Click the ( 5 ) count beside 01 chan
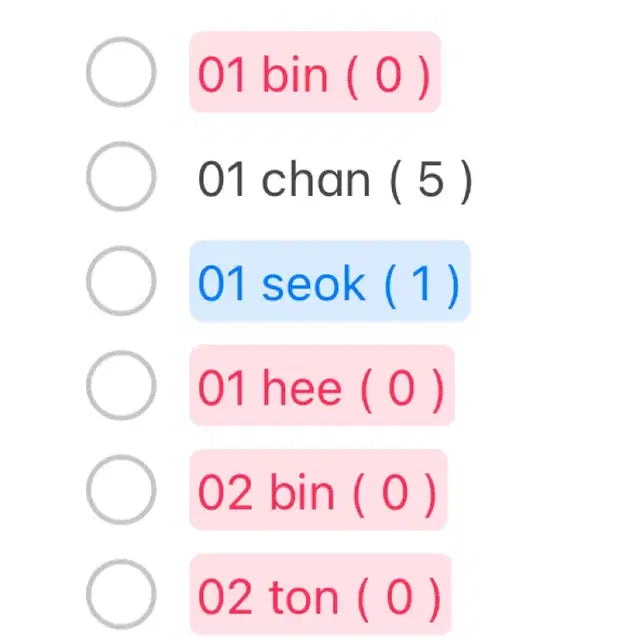 click(x=430, y=179)
